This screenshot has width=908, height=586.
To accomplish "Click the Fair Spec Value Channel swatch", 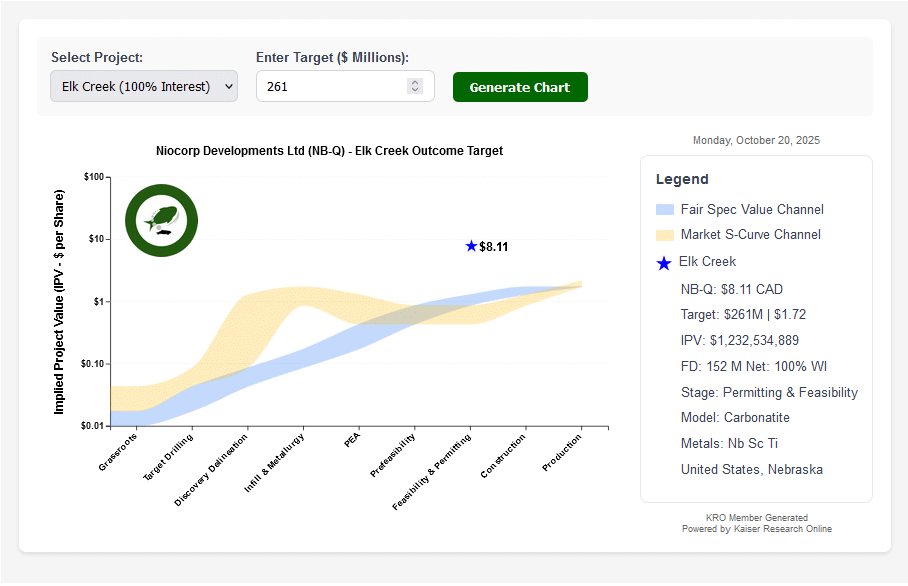I will [x=665, y=210].
